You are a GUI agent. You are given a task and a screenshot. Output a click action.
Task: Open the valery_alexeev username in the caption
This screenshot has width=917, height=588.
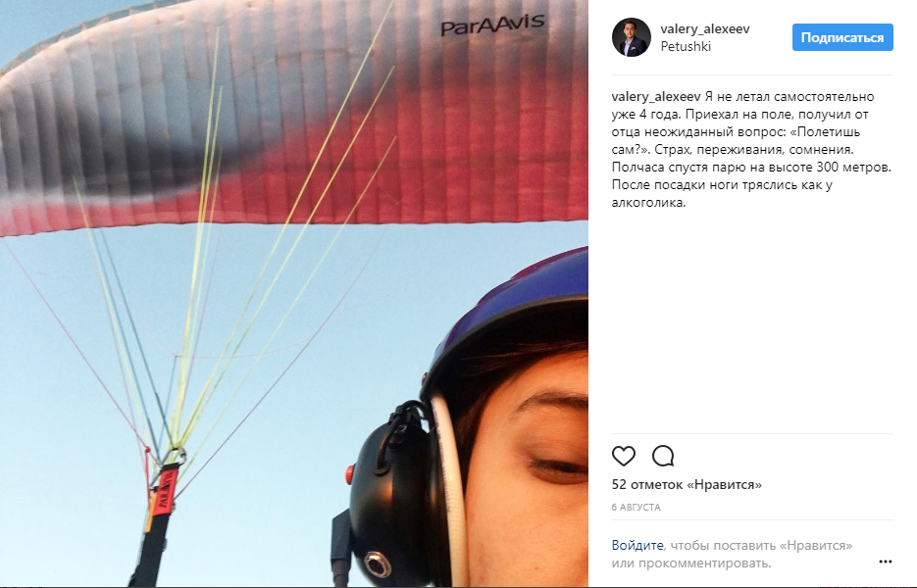click(655, 96)
